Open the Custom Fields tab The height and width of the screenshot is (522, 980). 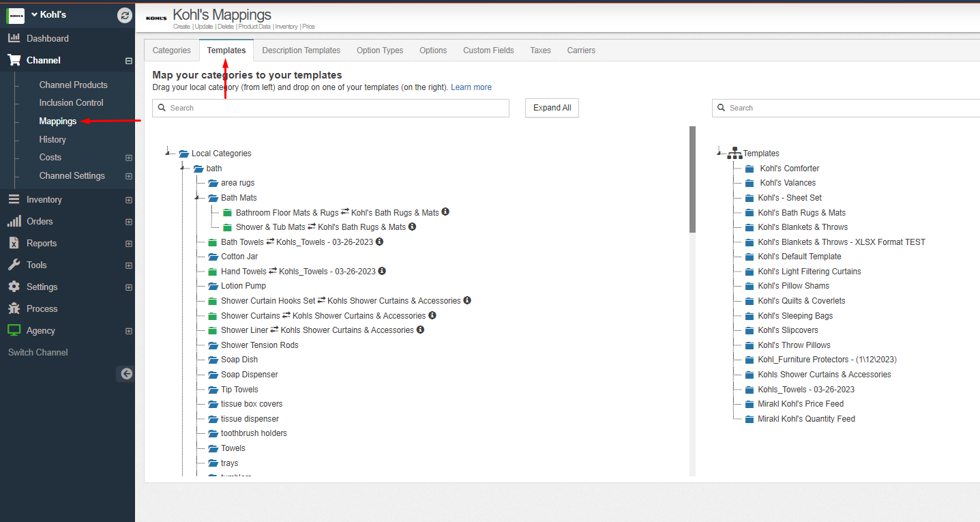click(x=488, y=50)
